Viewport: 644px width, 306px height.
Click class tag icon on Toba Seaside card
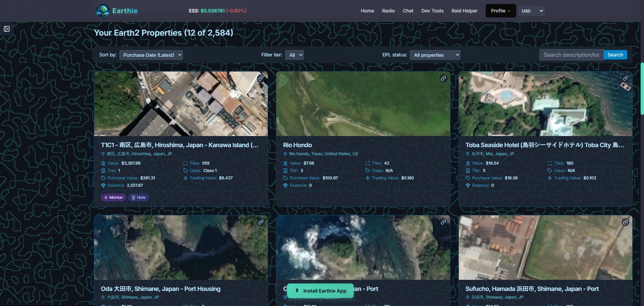[550, 171]
